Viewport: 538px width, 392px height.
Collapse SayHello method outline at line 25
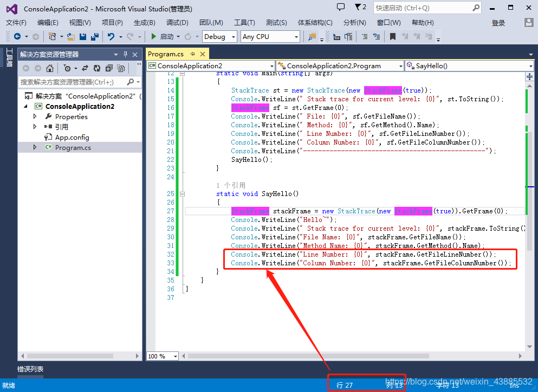click(x=183, y=194)
